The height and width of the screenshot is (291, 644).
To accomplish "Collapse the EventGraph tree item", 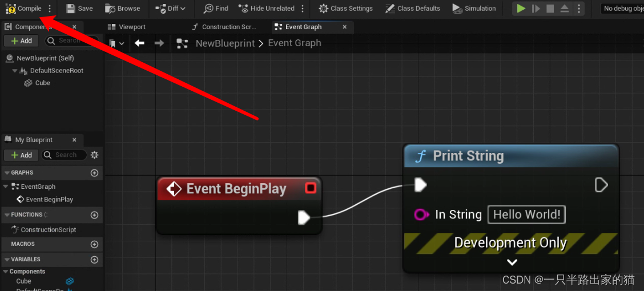I will click(6, 187).
